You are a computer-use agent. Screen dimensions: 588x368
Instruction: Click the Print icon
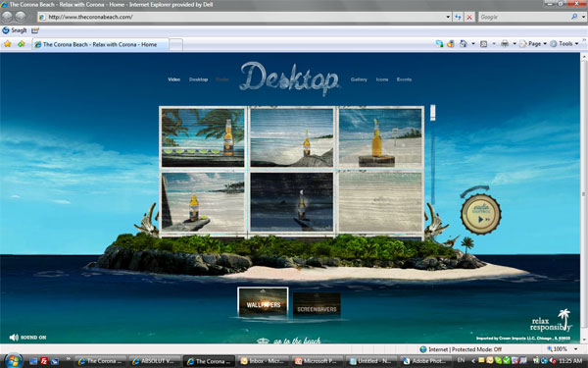point(505,44)
